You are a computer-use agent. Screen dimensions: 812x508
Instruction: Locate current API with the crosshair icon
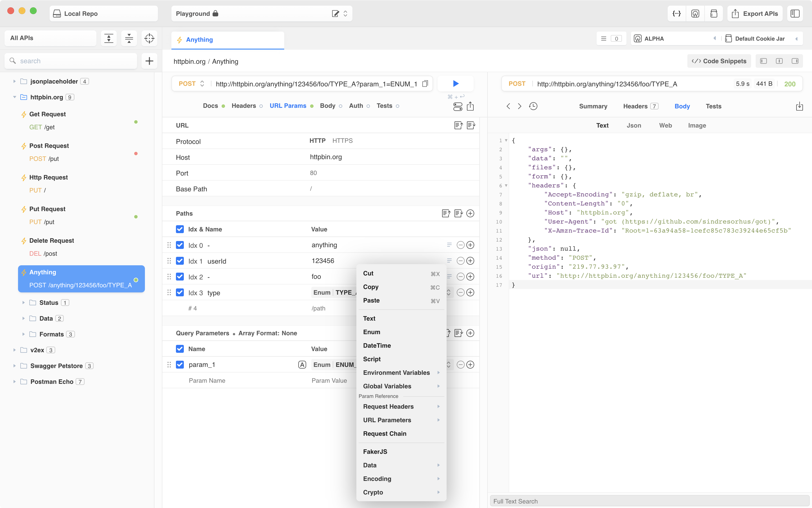pyautogui.click(x=149, y=38)
